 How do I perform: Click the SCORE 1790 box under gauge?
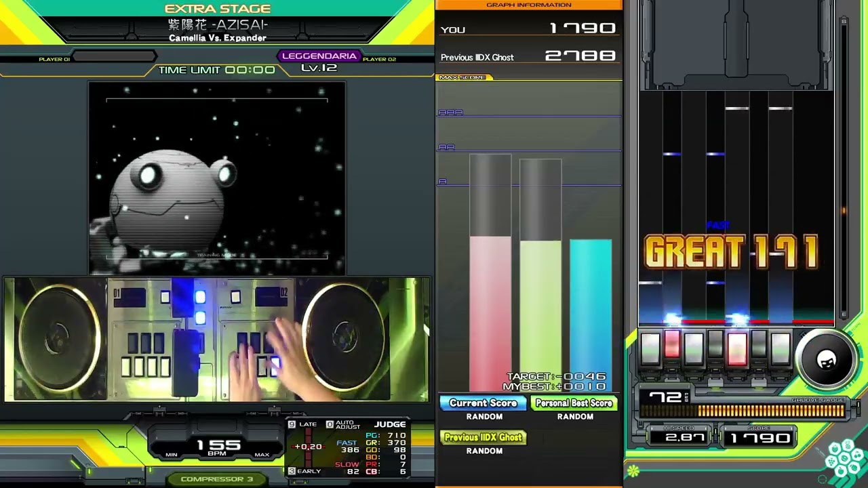pos(759,439)
